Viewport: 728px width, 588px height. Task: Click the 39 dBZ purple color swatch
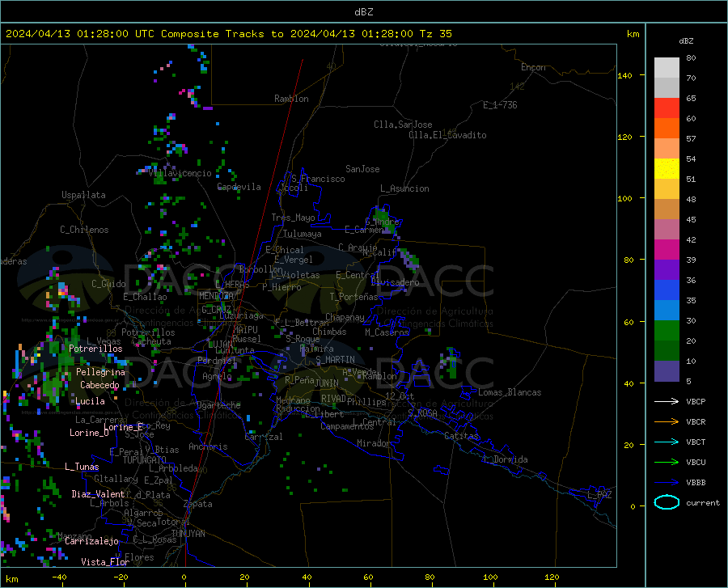[667, 269]
